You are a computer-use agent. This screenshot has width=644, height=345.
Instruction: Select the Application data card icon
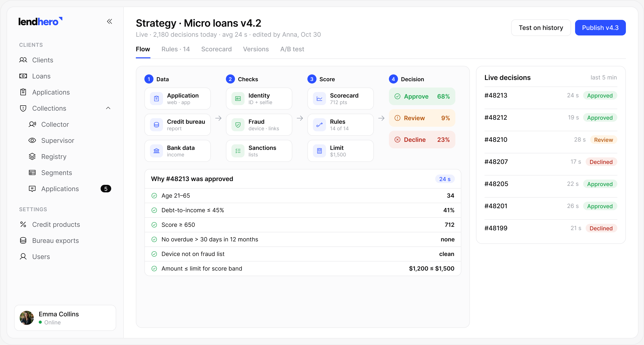point(156,99)
